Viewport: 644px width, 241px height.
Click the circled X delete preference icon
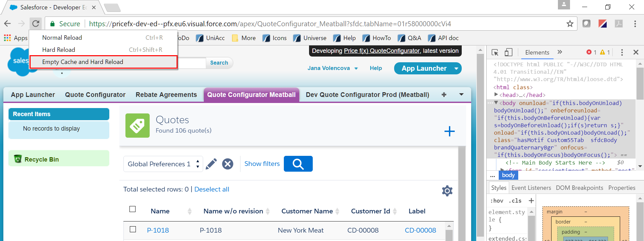coord(228,164)
